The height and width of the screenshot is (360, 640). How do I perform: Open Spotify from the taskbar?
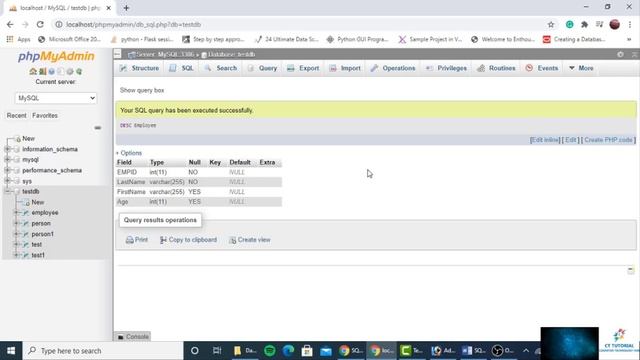(270, 351)
